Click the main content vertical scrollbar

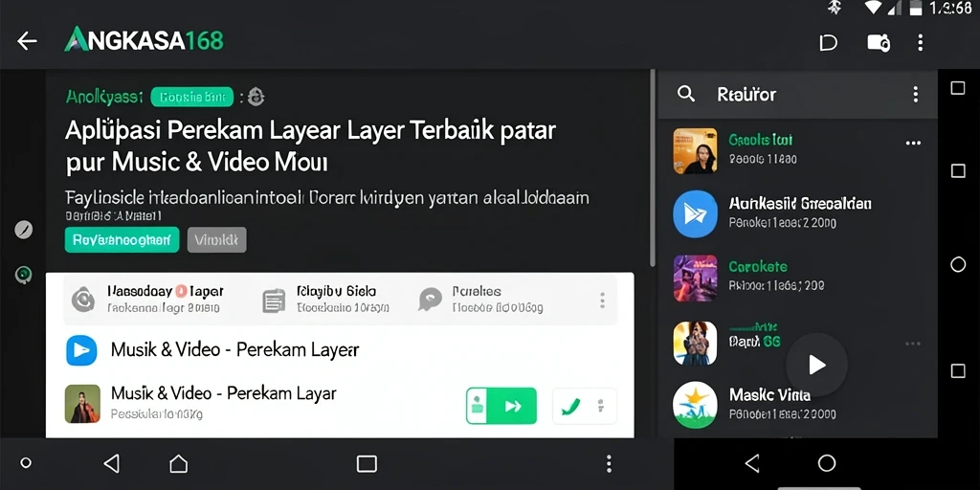coord(653,168)
